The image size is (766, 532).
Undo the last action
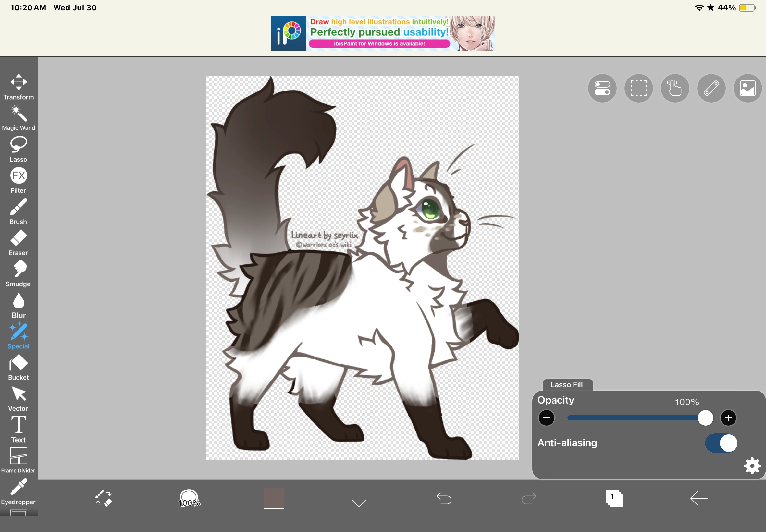tap(444, 498)
